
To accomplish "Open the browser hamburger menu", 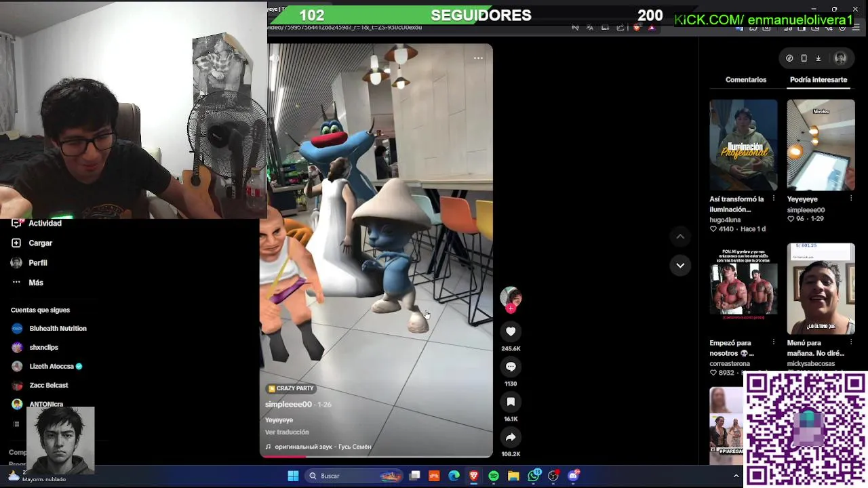I will (x=856, y=28).
